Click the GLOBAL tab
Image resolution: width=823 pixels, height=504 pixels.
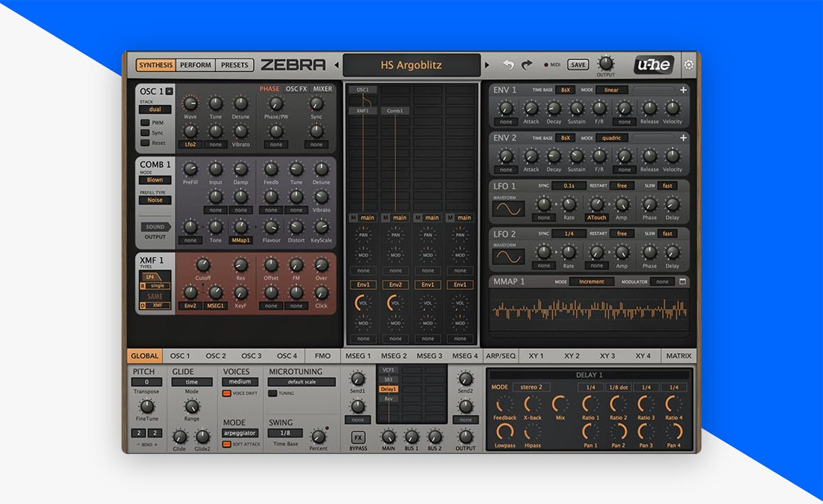144,356
